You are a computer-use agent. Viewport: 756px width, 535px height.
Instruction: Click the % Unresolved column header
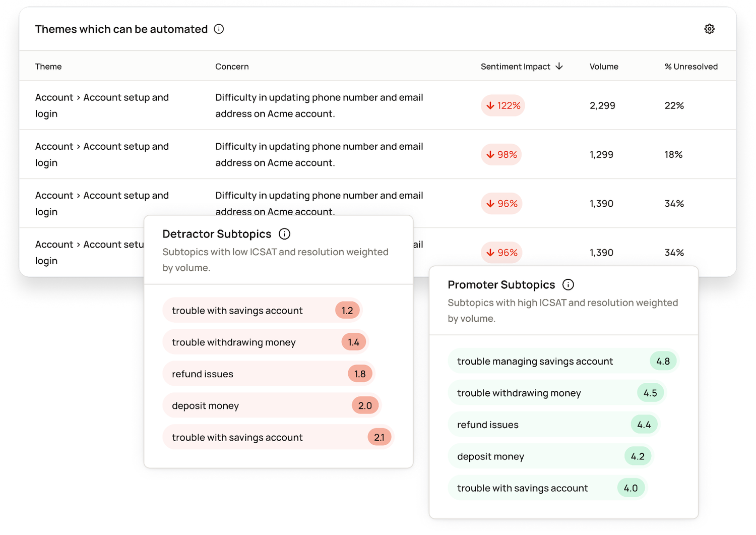690,67
